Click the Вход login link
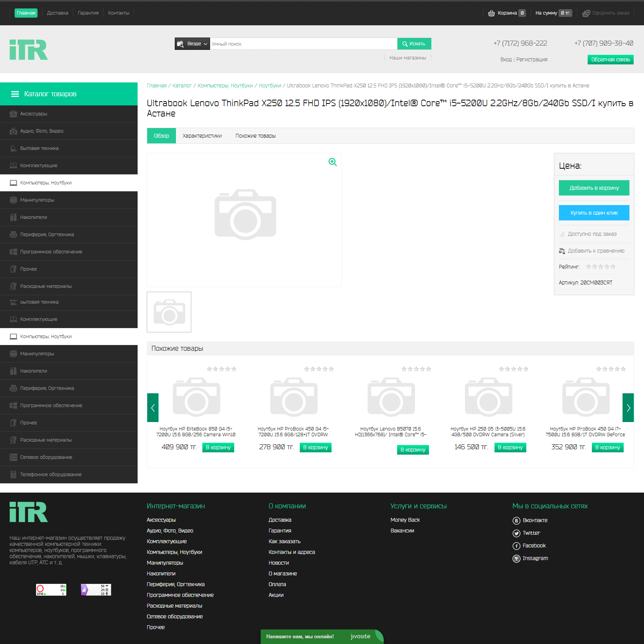This screenshot has width=644, height=644. 506,59
